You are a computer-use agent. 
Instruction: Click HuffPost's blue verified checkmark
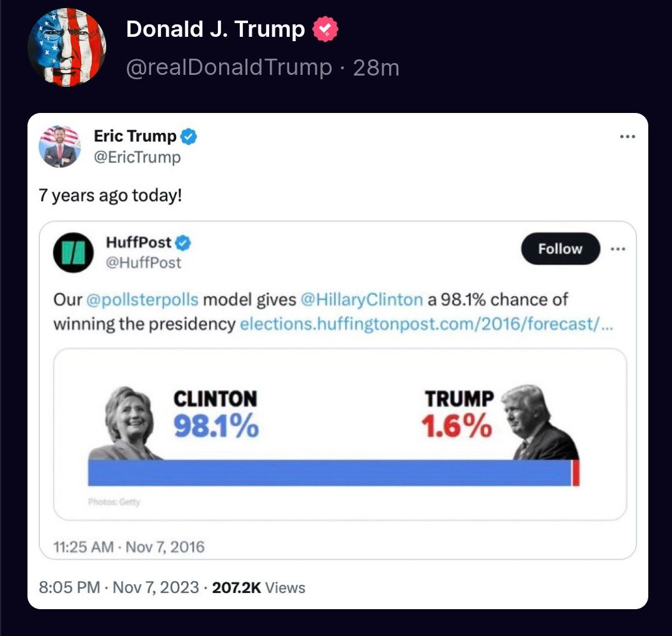[183, 242]
